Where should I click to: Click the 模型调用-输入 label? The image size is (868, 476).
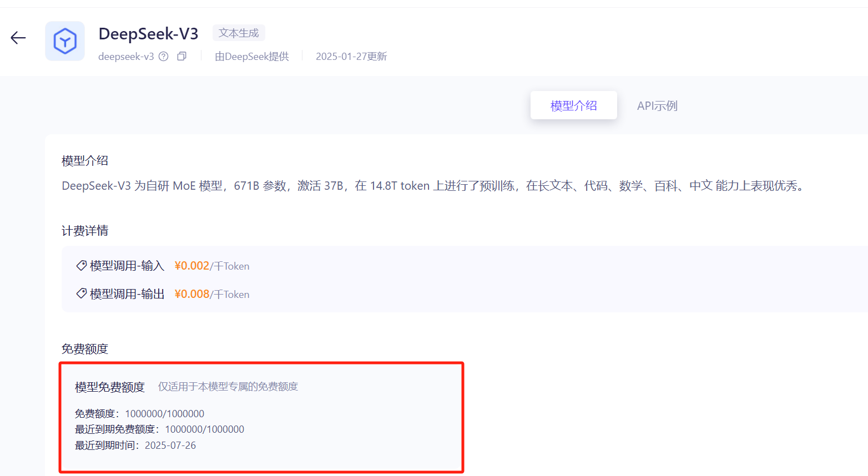127,266
